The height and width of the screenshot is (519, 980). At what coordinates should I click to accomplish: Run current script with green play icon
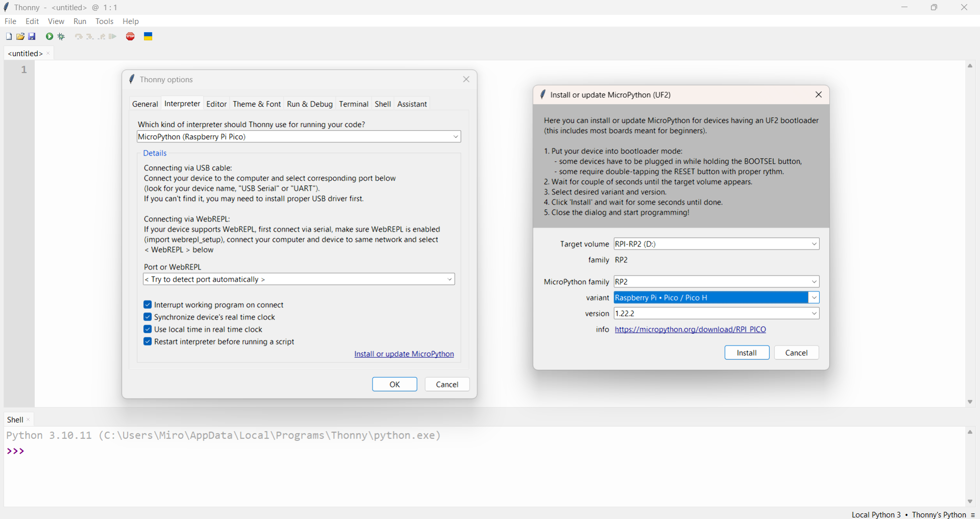tap(50, 37)
